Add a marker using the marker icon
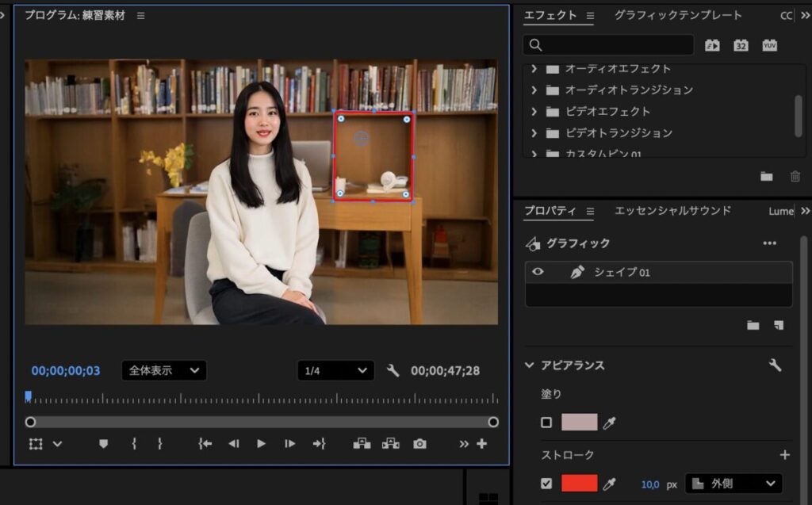The width and height of the screenshot is (812, 505). [104, 445]
